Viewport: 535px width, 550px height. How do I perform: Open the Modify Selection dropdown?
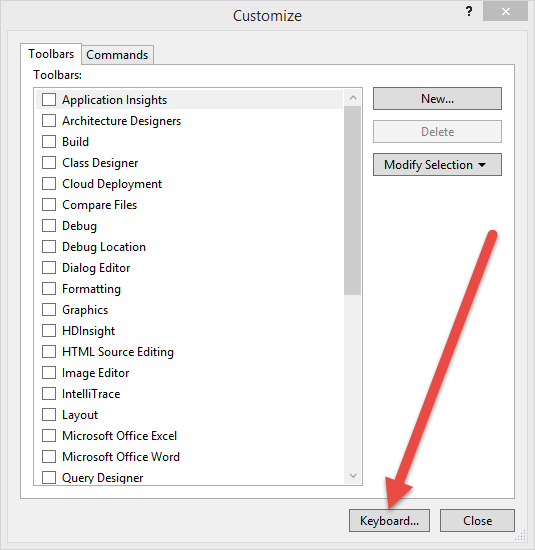[437, 165]
